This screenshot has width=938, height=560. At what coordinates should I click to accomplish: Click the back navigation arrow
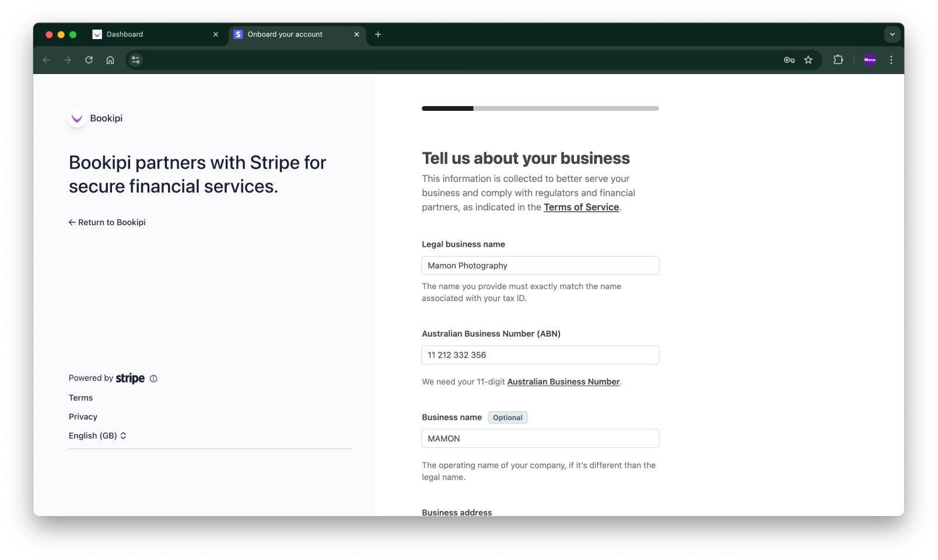46,60
